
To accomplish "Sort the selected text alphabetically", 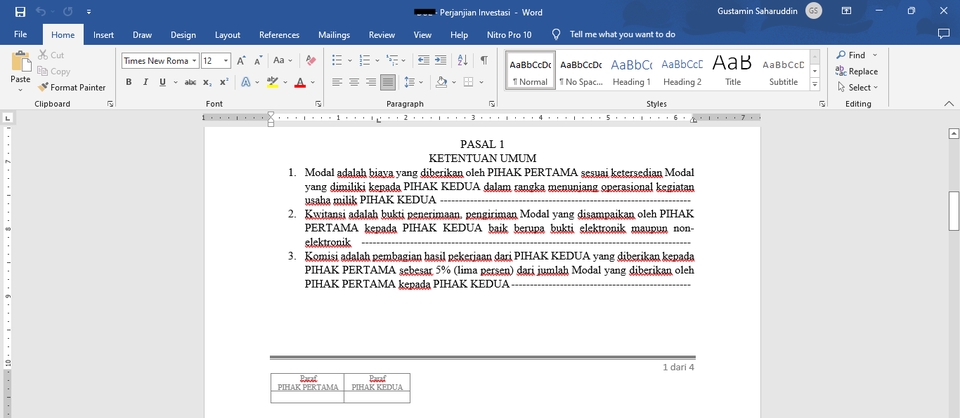I will click(x=463, y=60).
